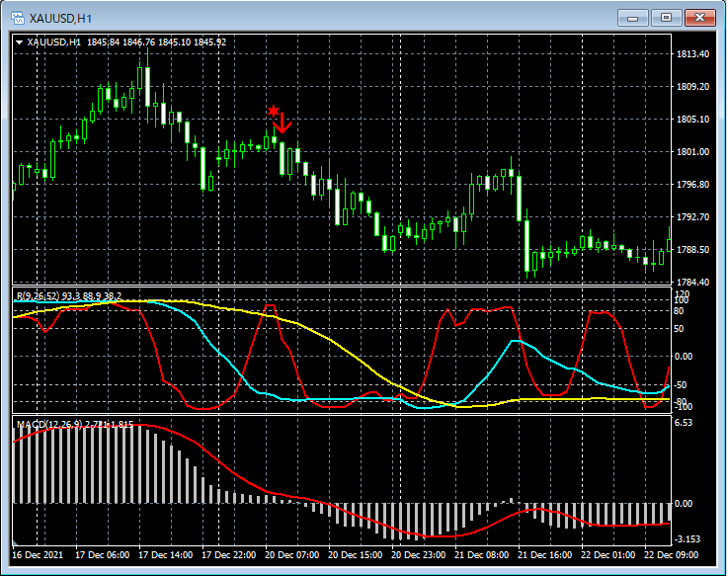Expand the XAUUSD,H1 chart header triangle

tap(19, 42)
